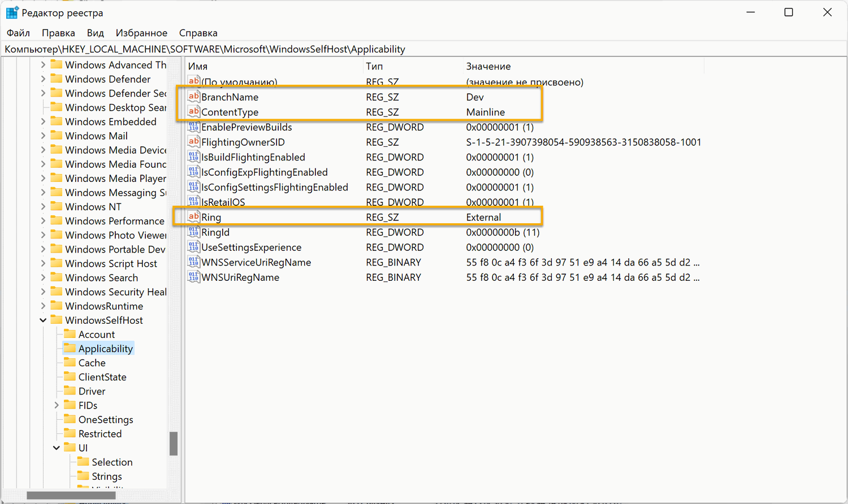Click the EnablePreviewBuilds DWORD value icon
The width and height of the screenshot is (848, 504).
[x=194, y=127]
